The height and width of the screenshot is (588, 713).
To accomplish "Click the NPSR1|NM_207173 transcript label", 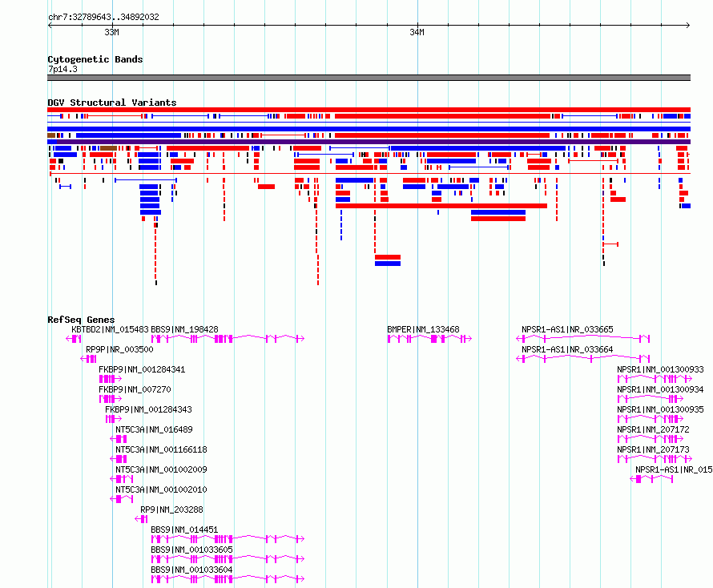I will pyautogui.click(x=653, y=449).
